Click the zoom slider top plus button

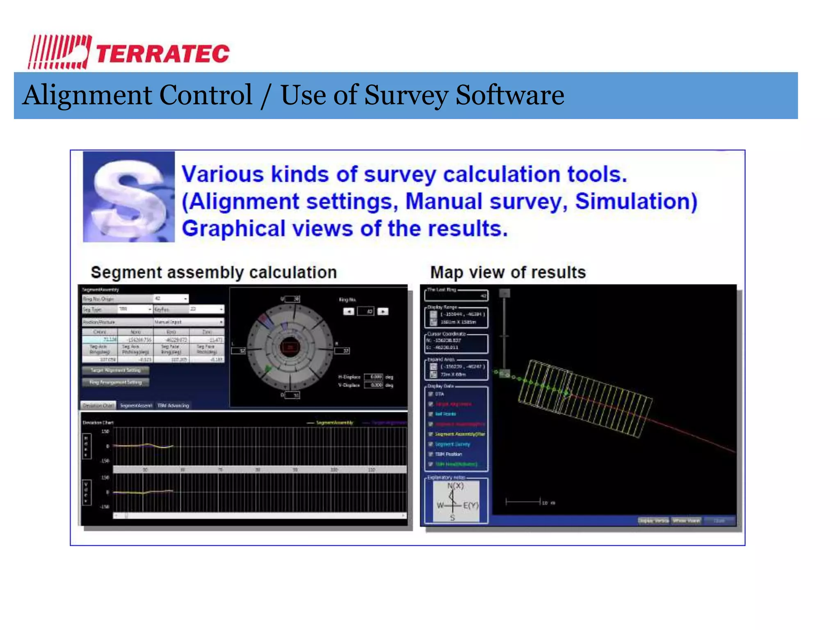(x=504, y=293)
